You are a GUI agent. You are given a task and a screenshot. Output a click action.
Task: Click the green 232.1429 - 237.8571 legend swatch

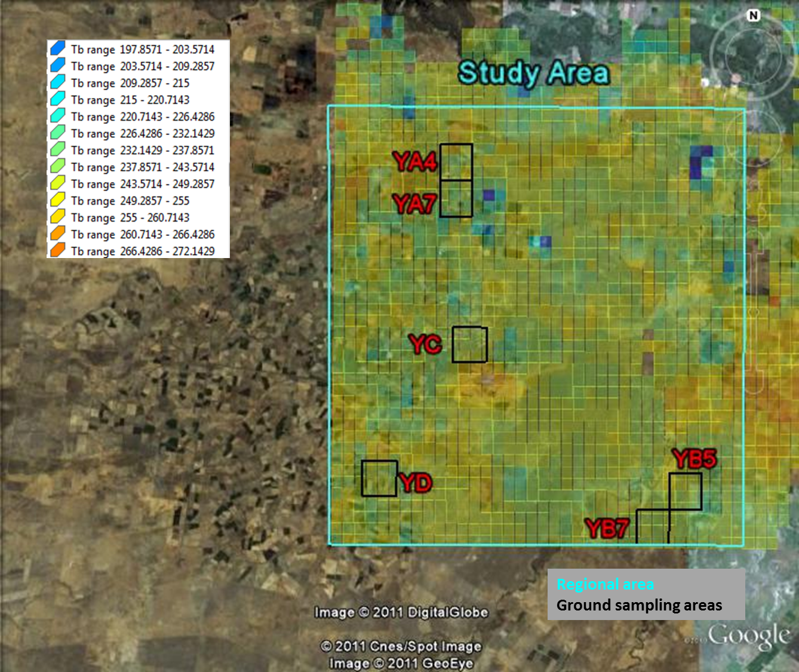[x=58, y=149]
